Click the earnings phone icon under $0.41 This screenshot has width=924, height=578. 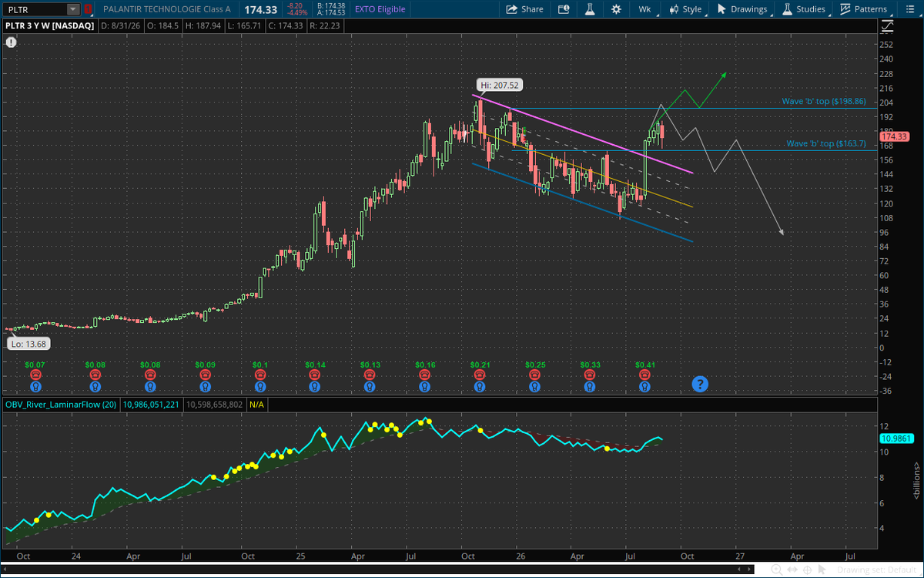tap(645, 374)
